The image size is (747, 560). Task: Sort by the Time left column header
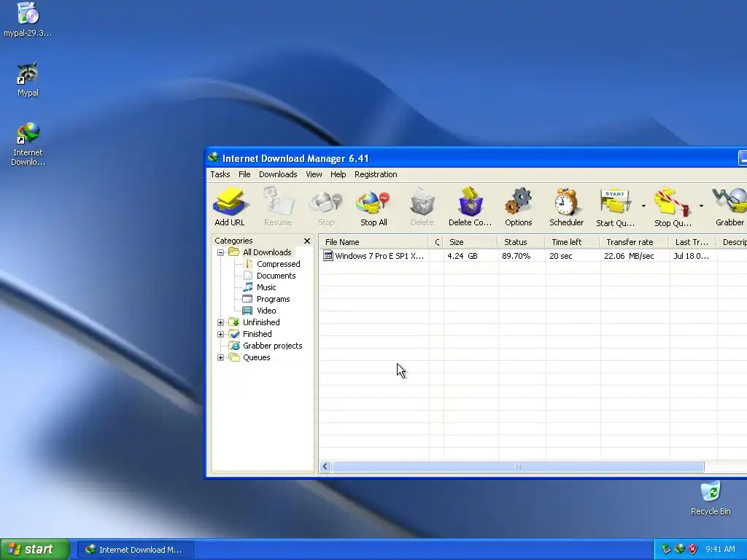(x=573, y=242)
